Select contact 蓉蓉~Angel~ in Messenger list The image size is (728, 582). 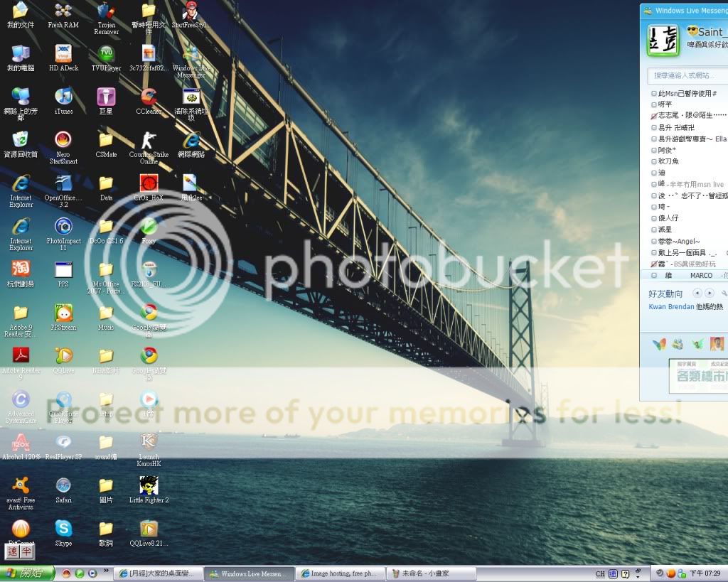pyautogui.click(x=679, y=241)
